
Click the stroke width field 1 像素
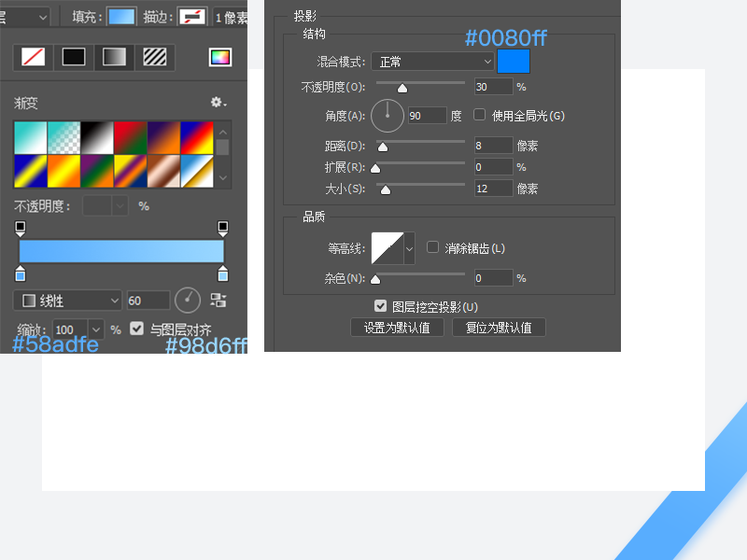point(231,18)
